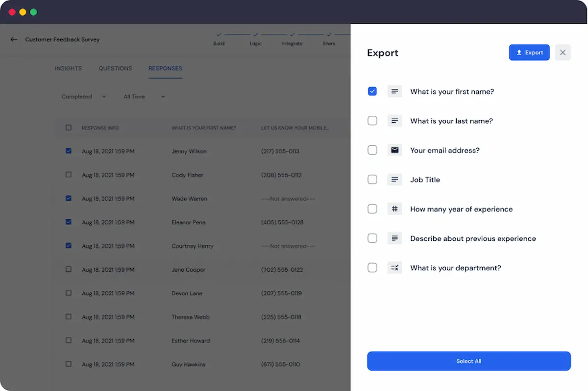Screen dimensions: 588x391
Task: Go to the Logic step in progress bar
Action: pos(255,39)
